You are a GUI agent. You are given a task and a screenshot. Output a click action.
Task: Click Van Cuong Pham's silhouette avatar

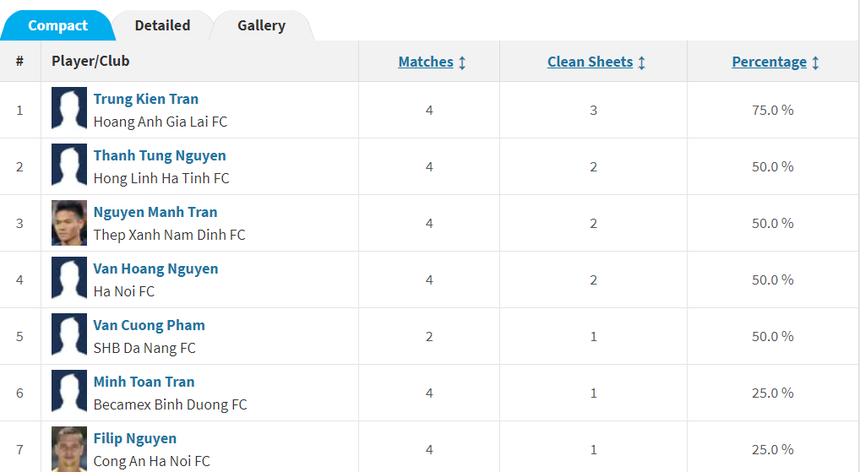[70, 336]
